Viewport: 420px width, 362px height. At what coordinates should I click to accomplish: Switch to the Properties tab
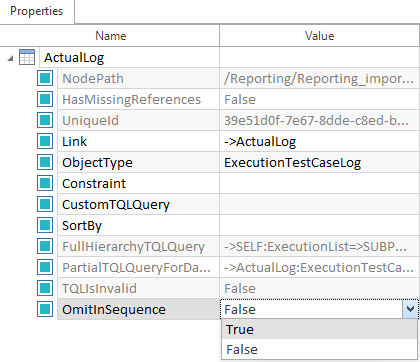[37, 11]
